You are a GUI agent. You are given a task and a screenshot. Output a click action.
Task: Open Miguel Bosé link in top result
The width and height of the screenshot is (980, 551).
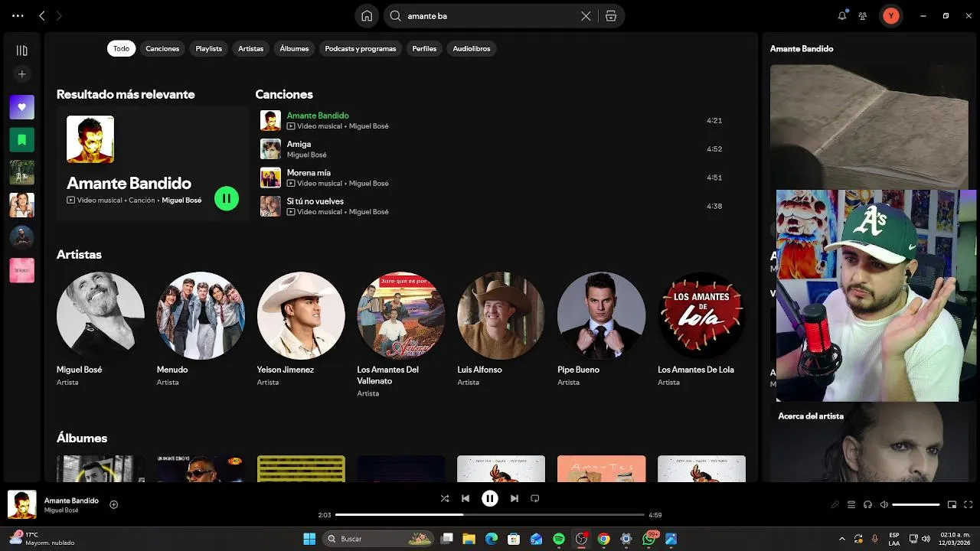click(181, 200)
